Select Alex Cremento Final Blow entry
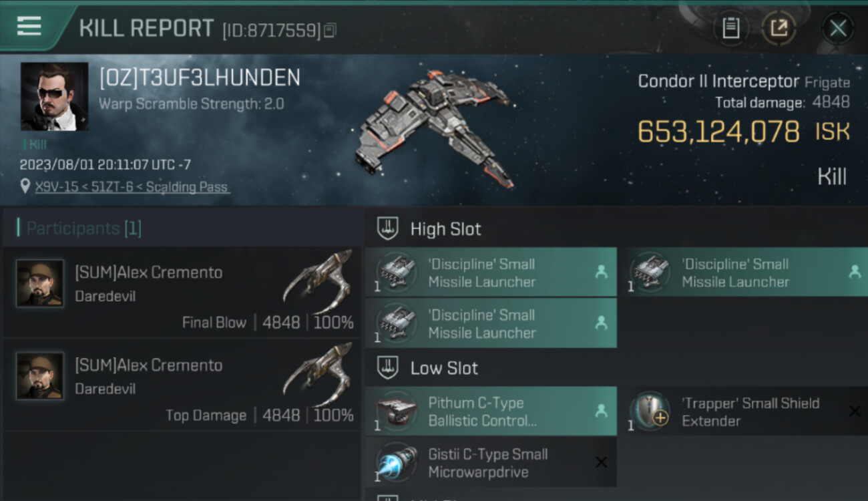868x501 pixels. [182, 293]
